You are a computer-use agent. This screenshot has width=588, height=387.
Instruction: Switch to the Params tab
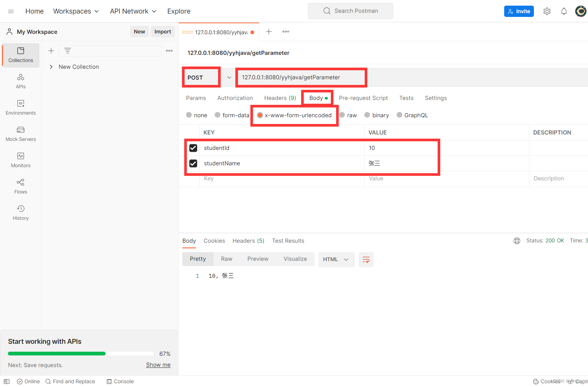[x=196, y=98]
